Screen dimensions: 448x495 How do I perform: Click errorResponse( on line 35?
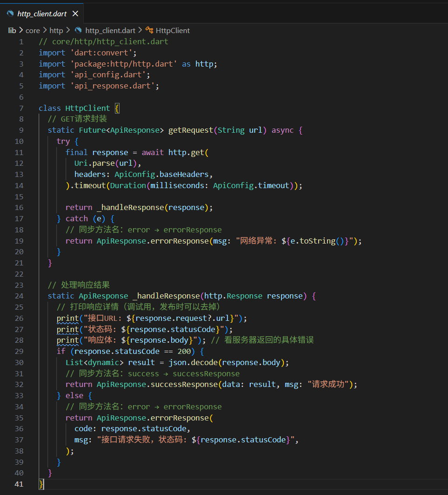[182, 418]
